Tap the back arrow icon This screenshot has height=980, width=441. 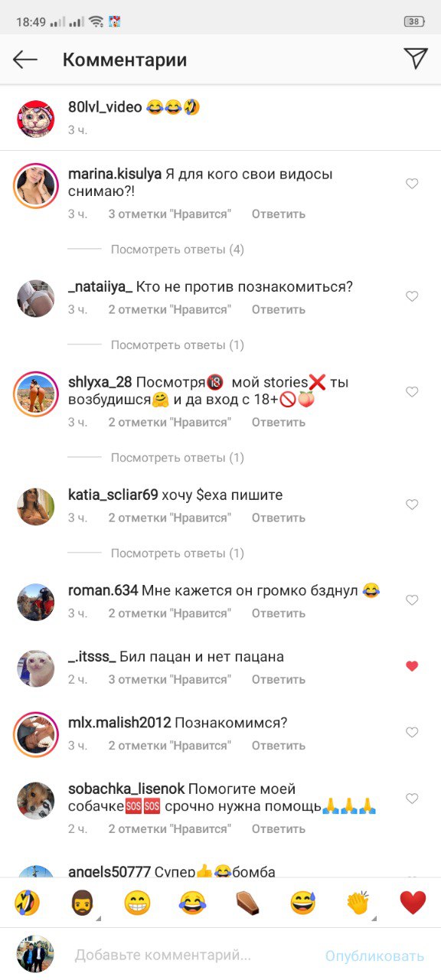tap(25, 60)
